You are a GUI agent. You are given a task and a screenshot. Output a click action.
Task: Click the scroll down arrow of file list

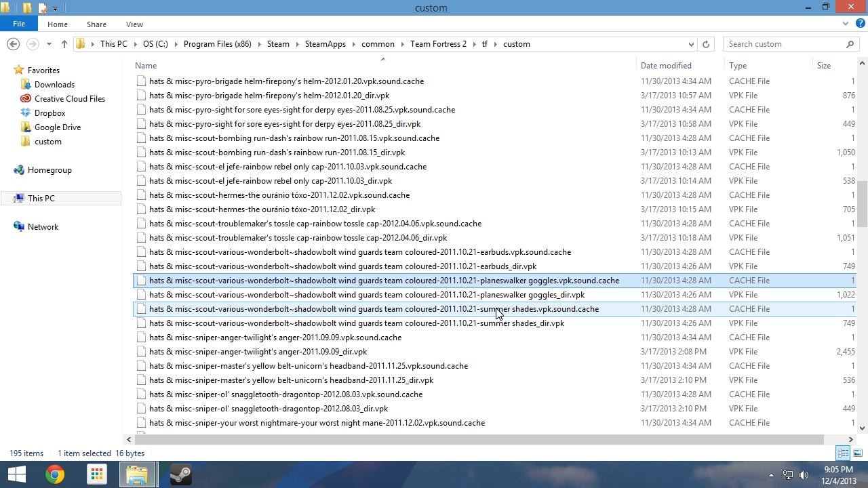[x=862, y=428]
